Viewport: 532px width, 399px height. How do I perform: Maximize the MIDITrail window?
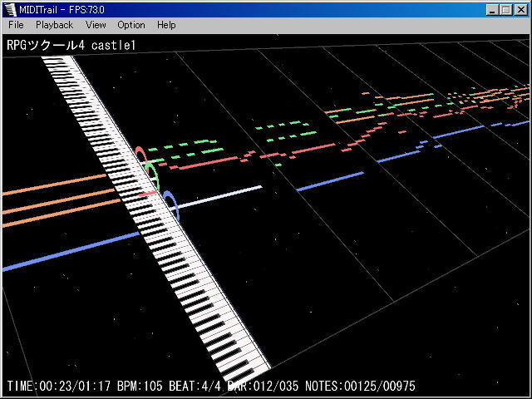coord(505,10)
